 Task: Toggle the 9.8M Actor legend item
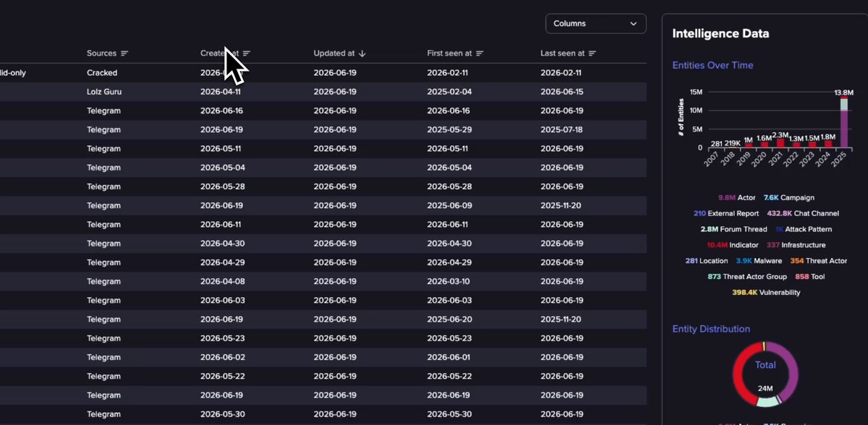coord(736,197)
